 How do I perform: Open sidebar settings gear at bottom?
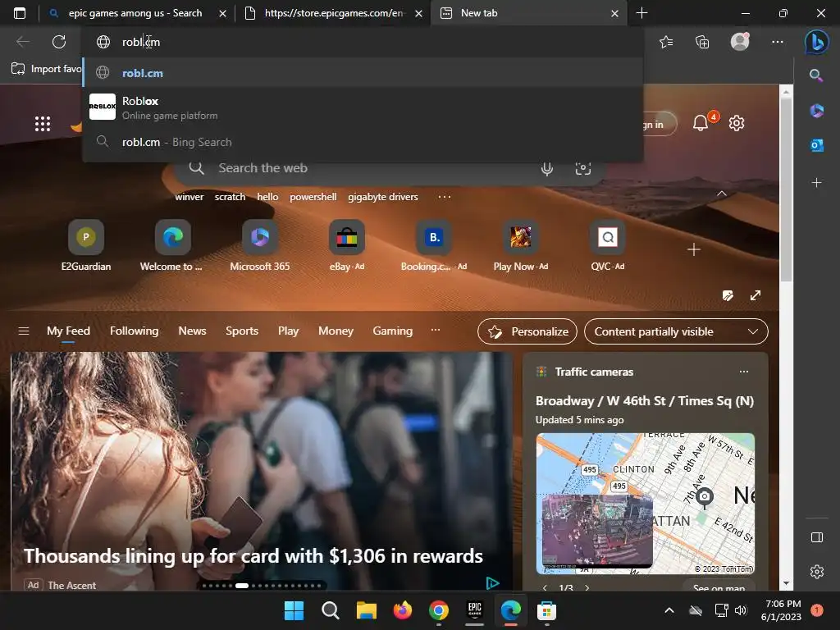coord(817,572)
